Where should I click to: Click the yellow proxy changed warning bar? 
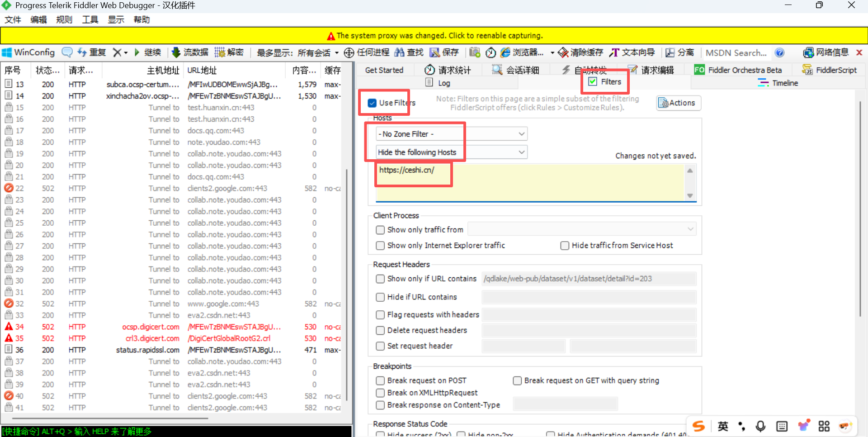(x=434, y=36)
